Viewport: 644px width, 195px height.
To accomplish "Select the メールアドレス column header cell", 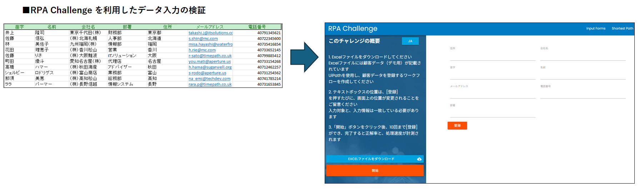I will tap(210, 27).
